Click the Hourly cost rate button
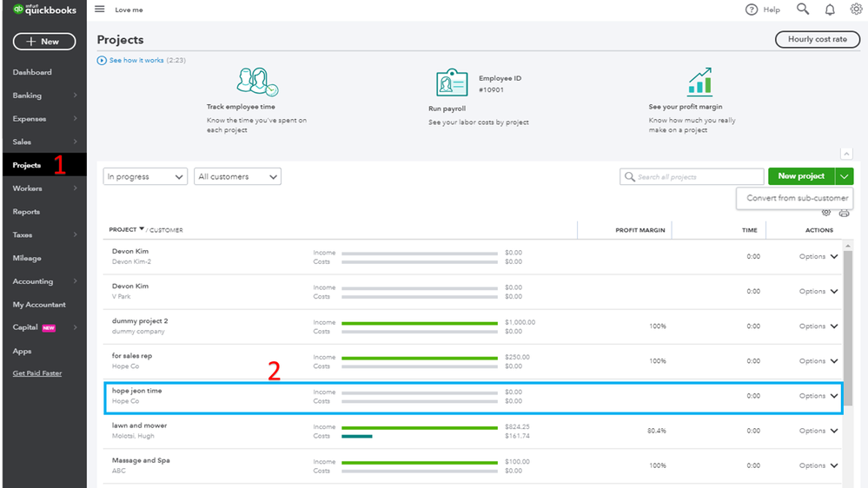The width and height of the screenshot is (868, 488). click(817, 40)
